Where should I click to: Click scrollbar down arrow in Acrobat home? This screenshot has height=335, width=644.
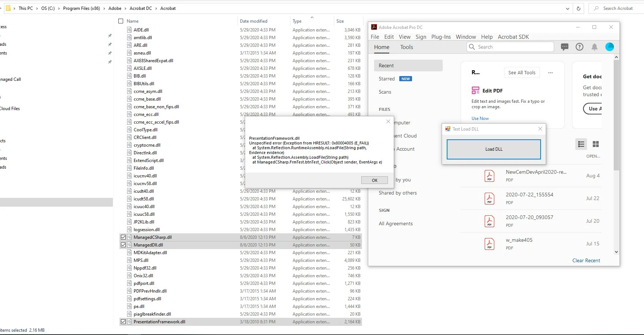616,252
